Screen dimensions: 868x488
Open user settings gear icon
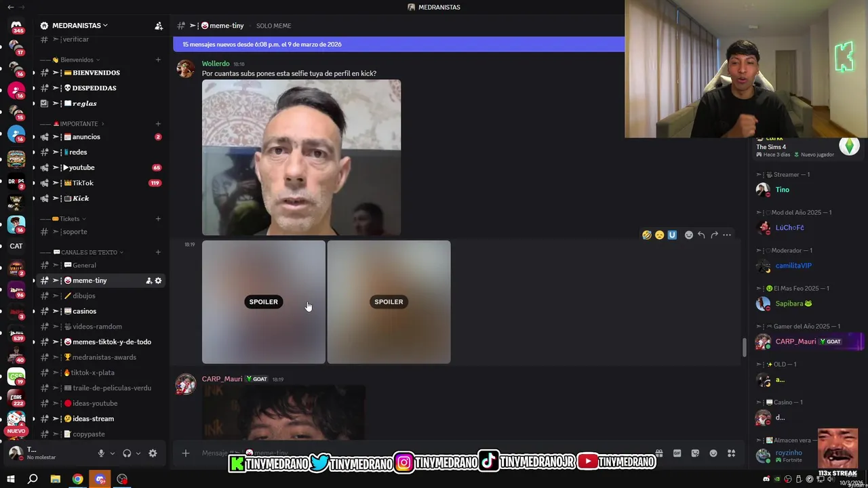[x=153, y=453]
